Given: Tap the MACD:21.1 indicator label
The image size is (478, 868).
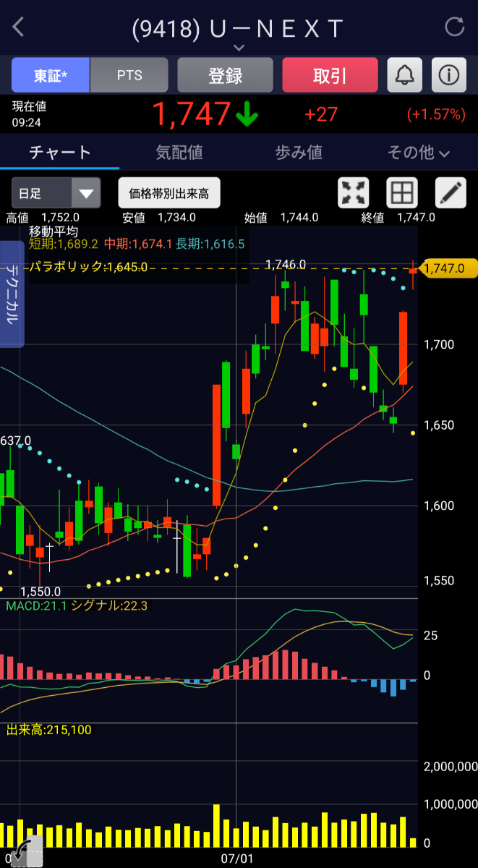Looking at the screenshot, I should 35,605.
